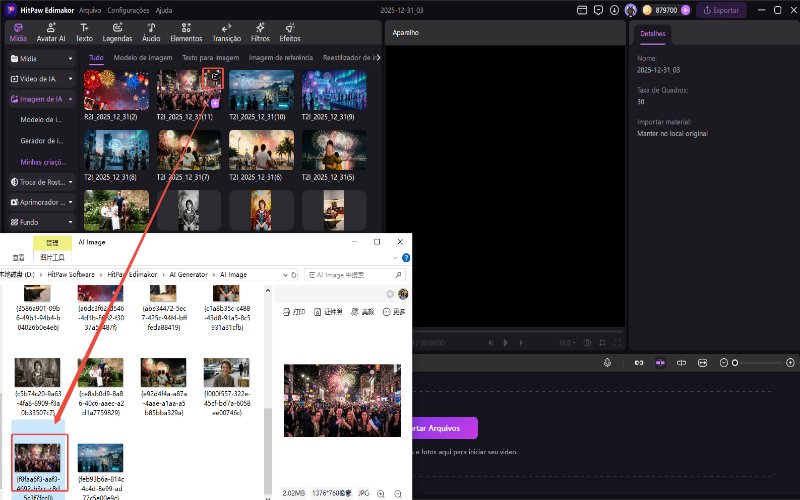Screen dimensions: 800x500
Task: Select the Áudio tool icon
Action: (150, 32)
